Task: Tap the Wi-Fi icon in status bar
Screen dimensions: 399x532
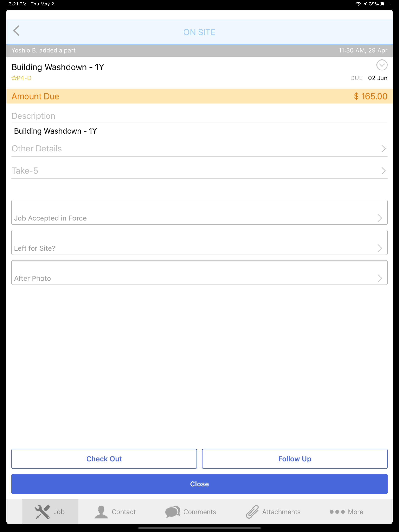Action: (358, 4)
